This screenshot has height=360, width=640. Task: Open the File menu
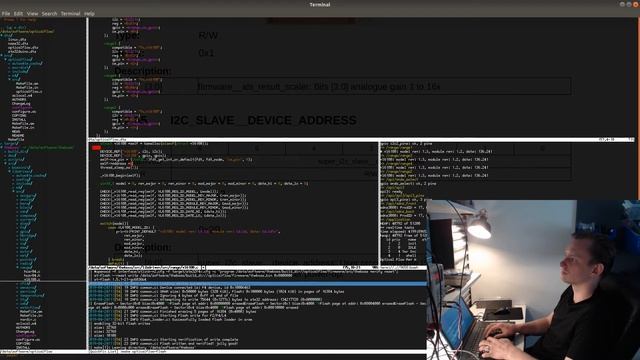tap(6, 13)
